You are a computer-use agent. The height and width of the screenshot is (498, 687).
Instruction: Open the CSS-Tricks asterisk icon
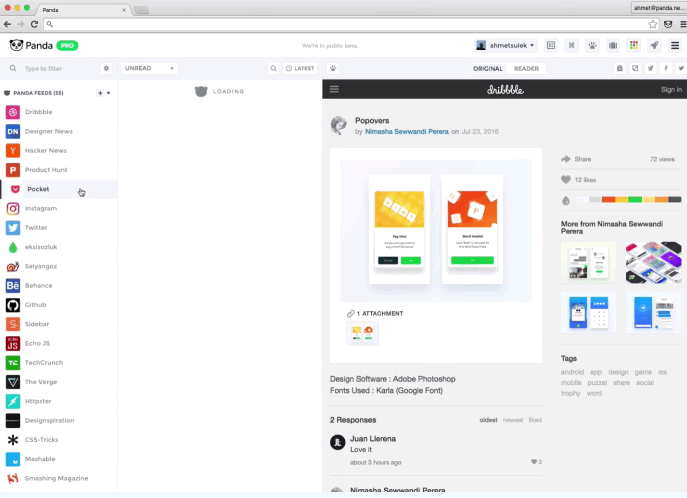(x=13, y=440)
